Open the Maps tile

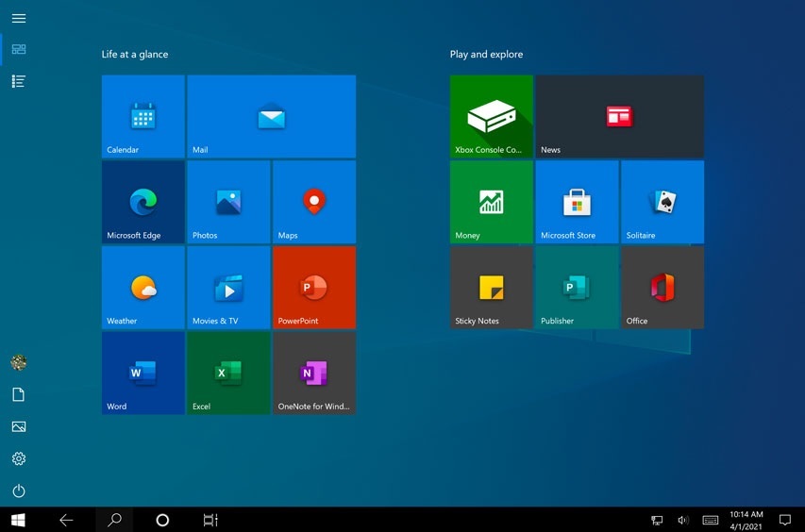pyautogui.click(x=313, y=202)
